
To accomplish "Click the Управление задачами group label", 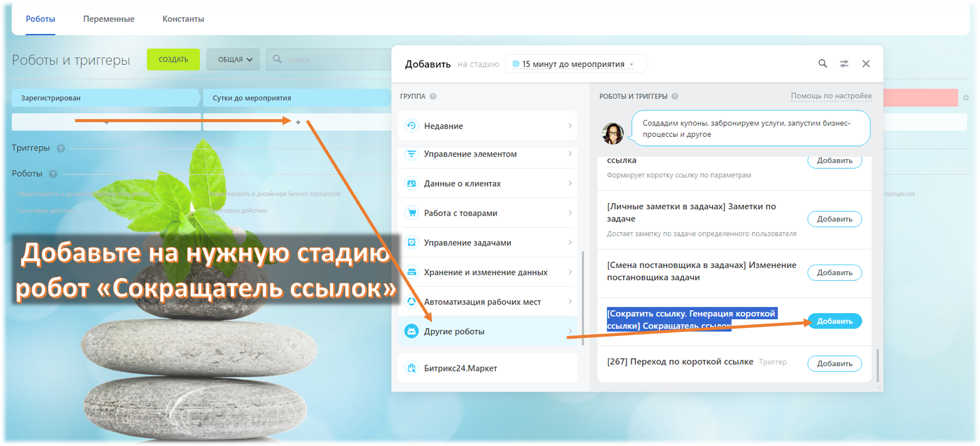I will (x=467, y=243).
